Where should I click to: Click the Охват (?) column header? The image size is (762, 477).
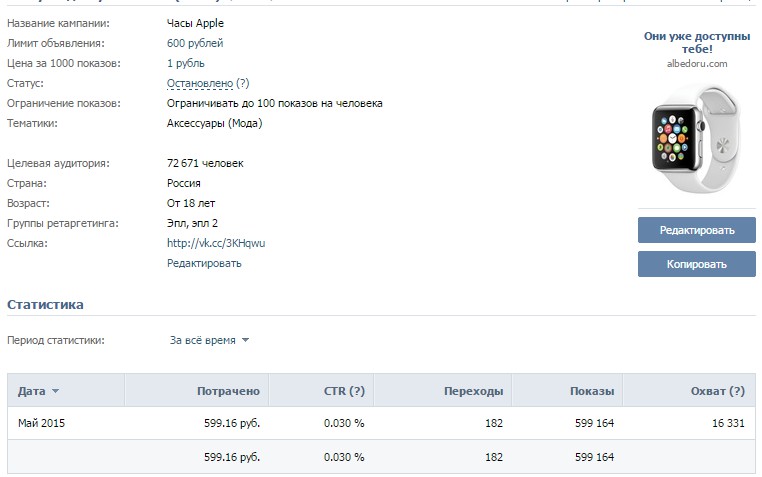pyautogui.click(x=718, y=391)
